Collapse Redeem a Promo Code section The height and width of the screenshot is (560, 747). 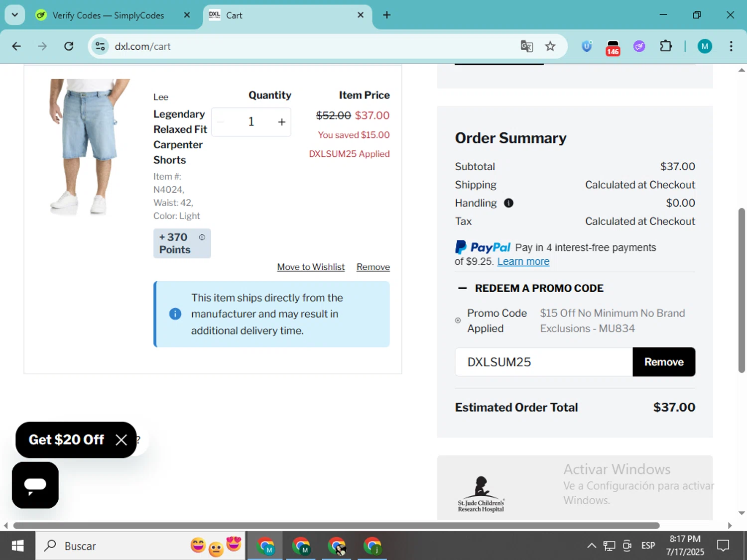tap(529, 288)
